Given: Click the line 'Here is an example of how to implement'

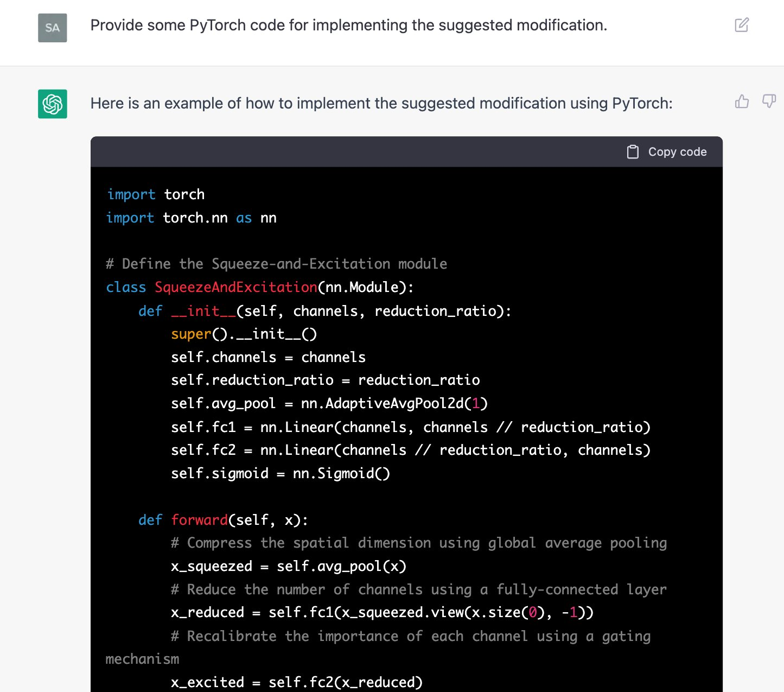Looking at the screenshot, I should point(381,103).
